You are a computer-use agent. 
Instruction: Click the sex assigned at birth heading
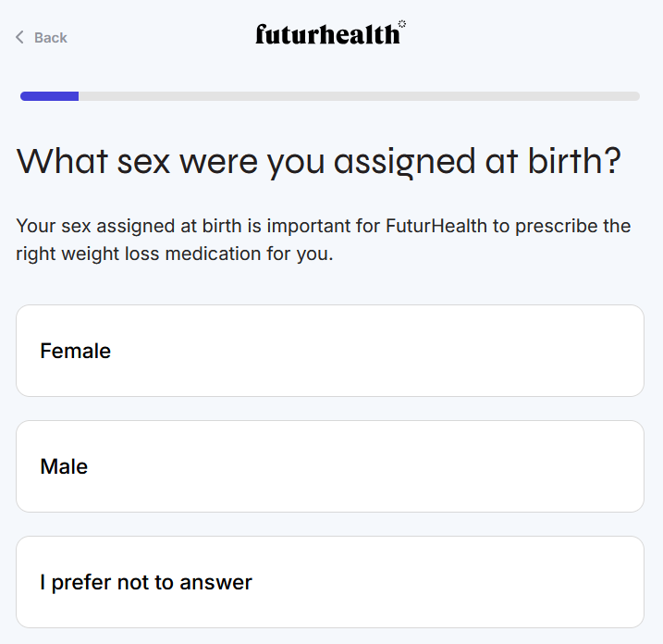click(x=318, y=162)
